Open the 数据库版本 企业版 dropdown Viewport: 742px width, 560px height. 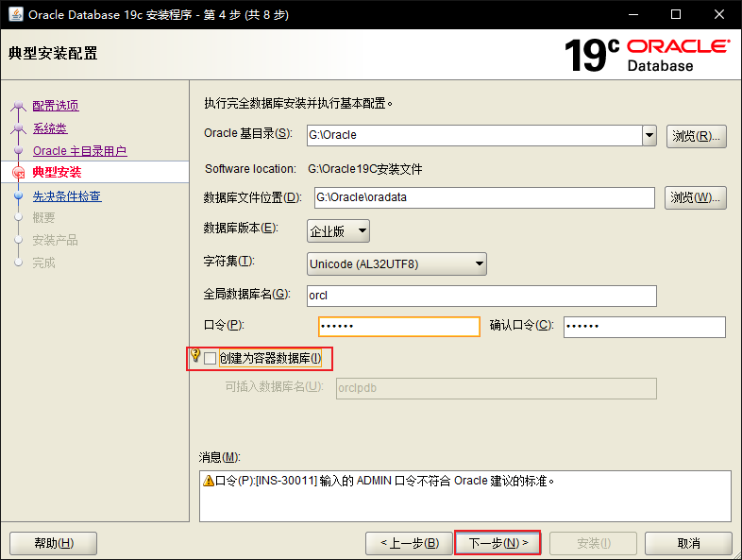(x=338, y=231)
